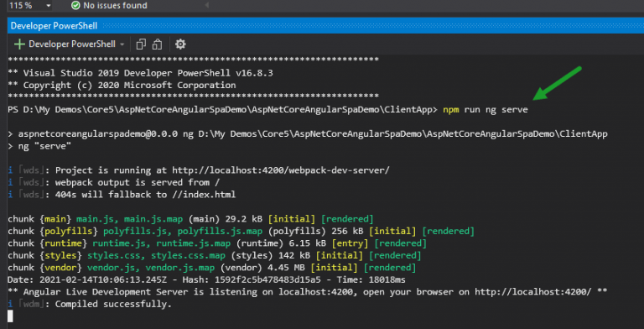Expand the Developer PowerShell dropdown arrow
The height and width of the screenshot is (329, 644).
point(122,44)
